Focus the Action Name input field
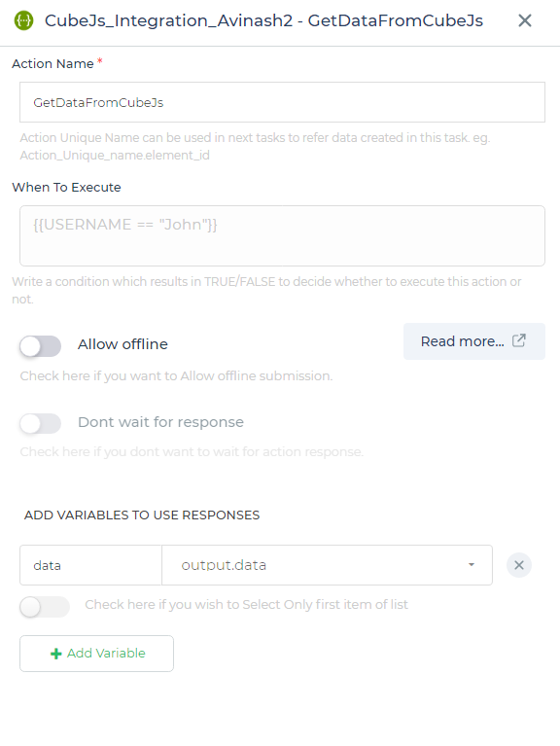Viewport: 560px width, 746px height. 282,102
